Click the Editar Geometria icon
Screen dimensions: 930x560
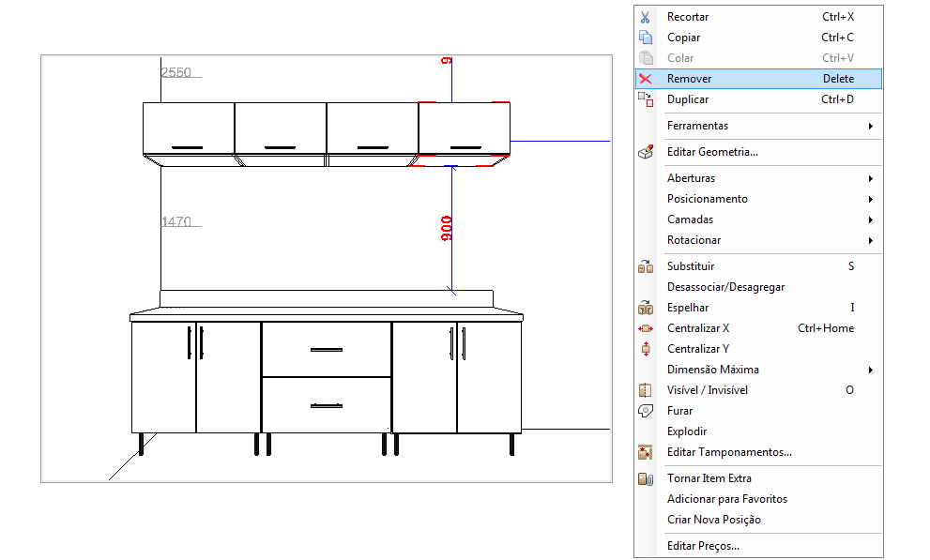click(645, 152)
